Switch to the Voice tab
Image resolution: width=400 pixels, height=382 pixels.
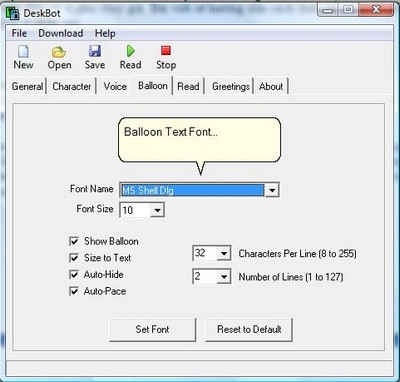115,86
